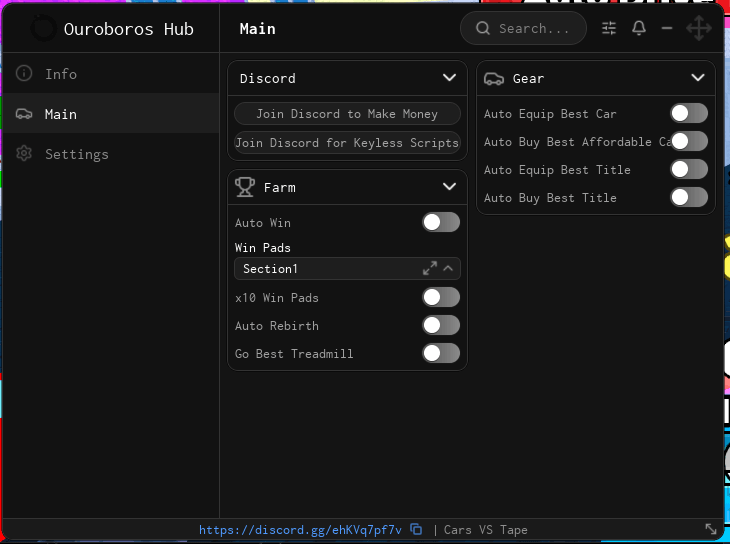Click the Ouroboros Hub logo circle
Image resolution: width=730 pixels, height=544 pixels.
pyautogui.click(x=43, y=28)
